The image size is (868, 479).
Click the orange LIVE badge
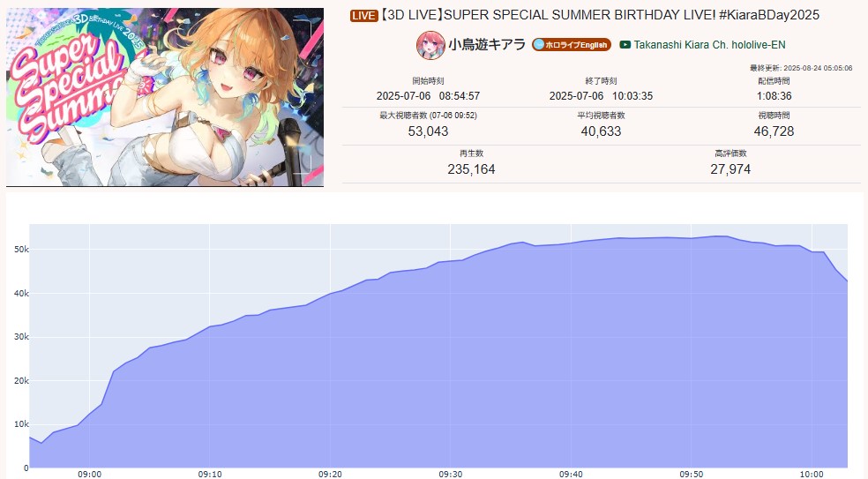click(x=363, y=16)
